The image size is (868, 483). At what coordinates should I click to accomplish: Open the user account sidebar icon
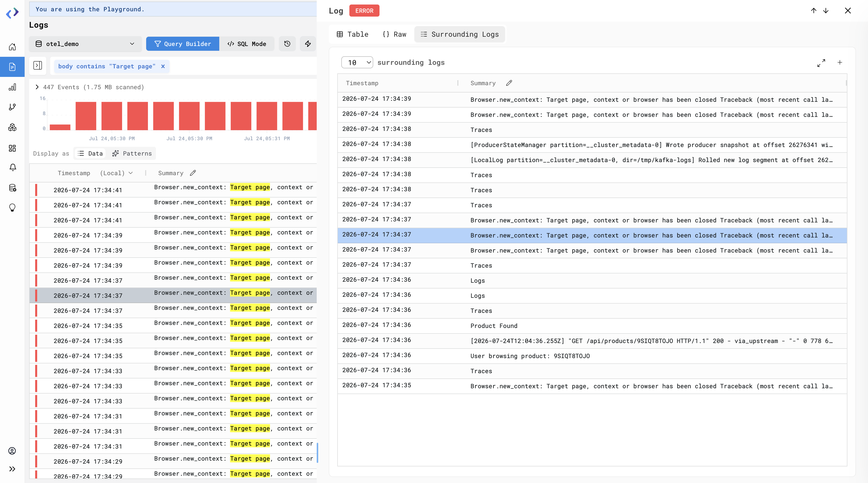[x=12, y=451]
